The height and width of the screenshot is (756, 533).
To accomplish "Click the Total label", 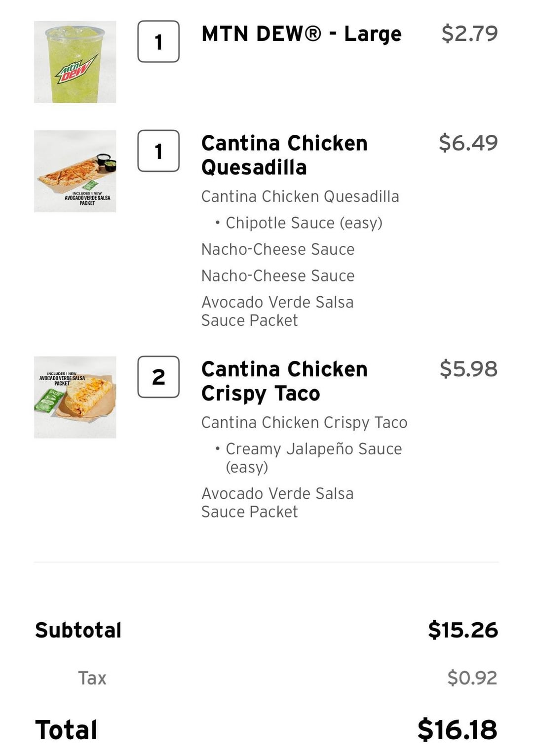I will [x=67, y=730].
